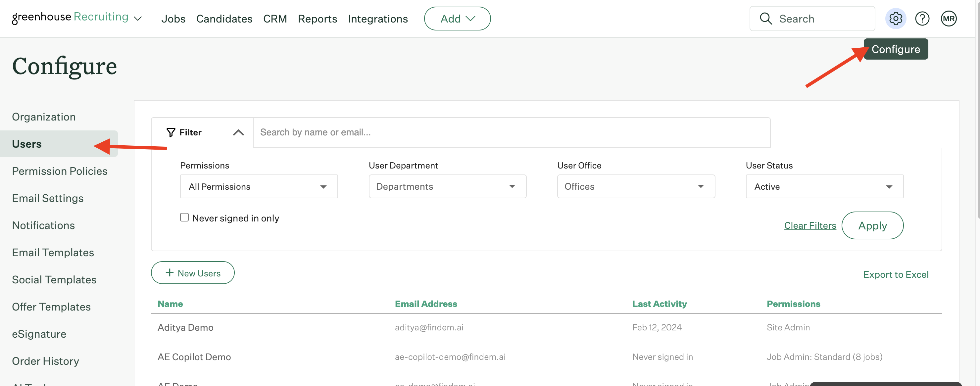Click the page vertical scrollbar
980x386 pixels.
978,110
